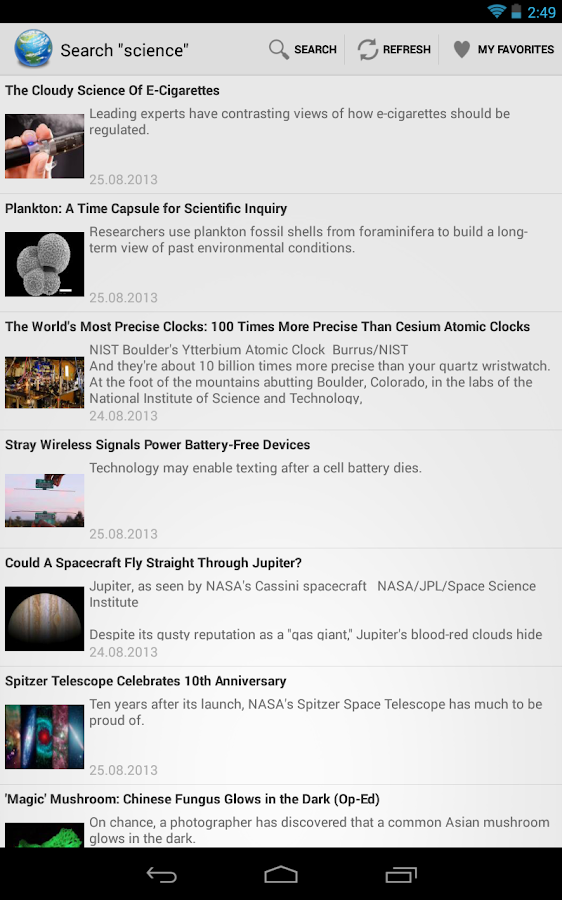This screenshot has width=562, height=900.
Task: Open the plankton fossil shell thumbnail
Action: point(44,264)
